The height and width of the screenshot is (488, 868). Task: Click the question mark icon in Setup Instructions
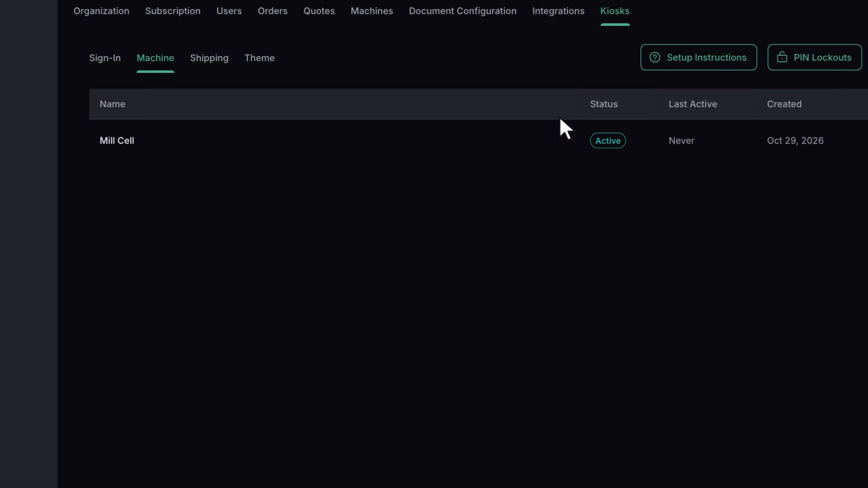pos(655,57)
